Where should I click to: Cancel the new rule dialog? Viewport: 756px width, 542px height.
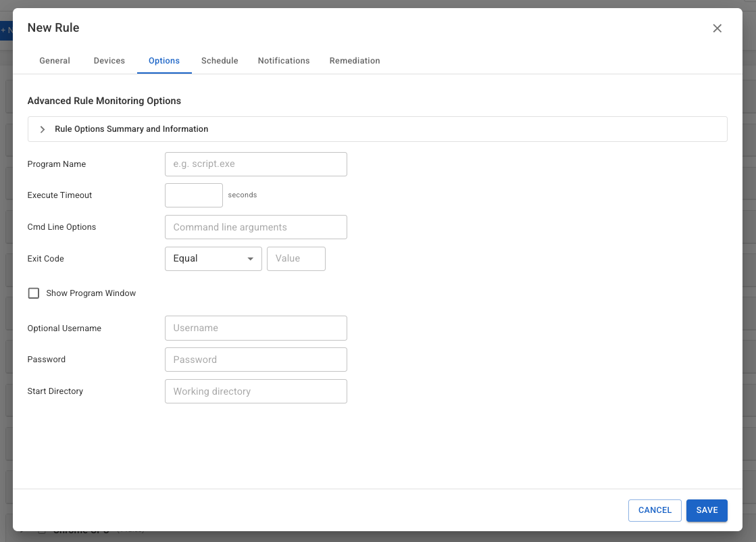click(654, 510)
